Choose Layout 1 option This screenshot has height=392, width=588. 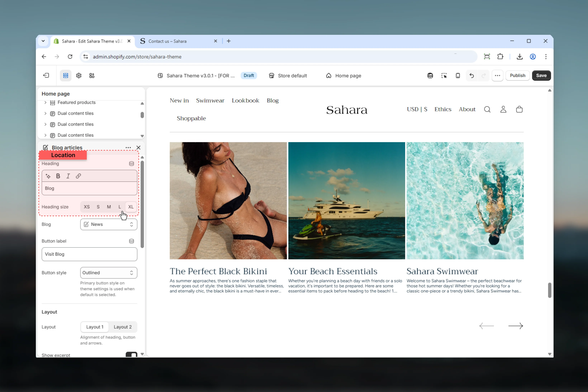point(95,327)
